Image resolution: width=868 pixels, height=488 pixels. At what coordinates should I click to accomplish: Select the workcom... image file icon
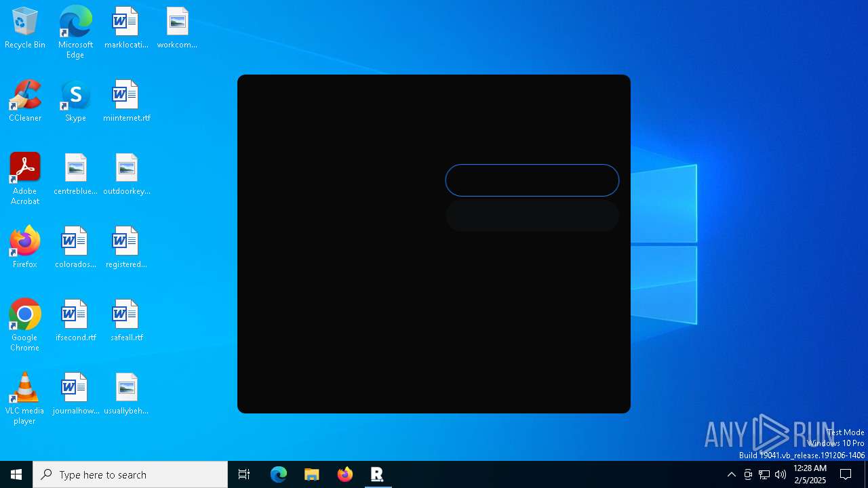pos(177,28)
